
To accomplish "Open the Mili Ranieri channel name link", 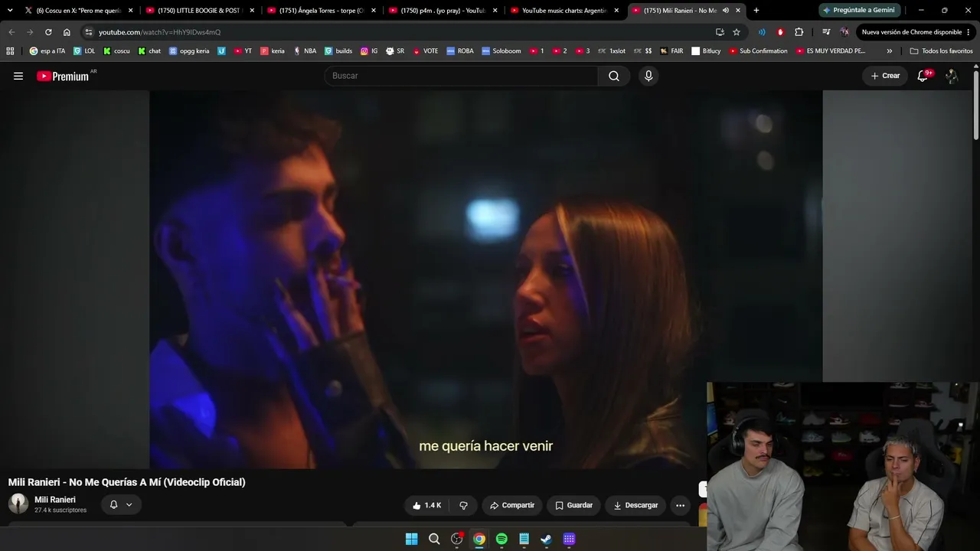I will [55, 500].
